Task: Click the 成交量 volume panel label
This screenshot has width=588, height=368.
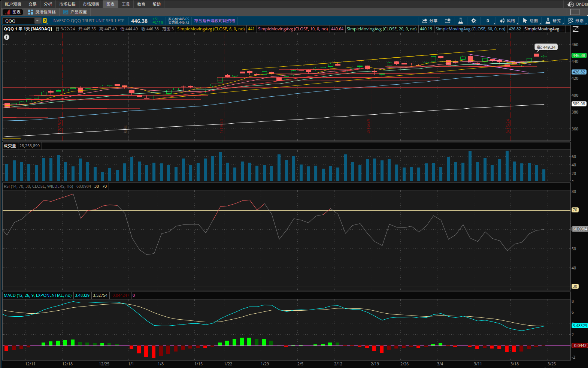Action: click(10, 146)
